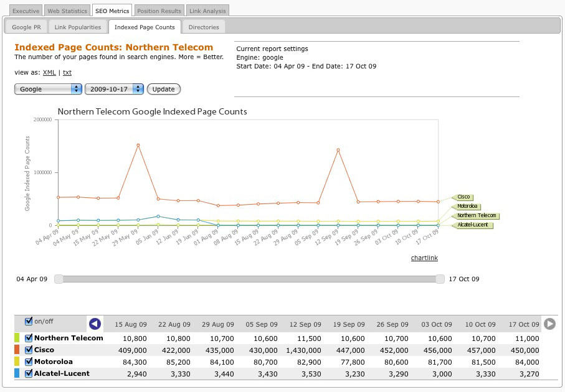The height and width of the screenshot is (392, 565).
Task: Switch to the Executive tab
Action: pyautogui.click(x=26, y=11)
